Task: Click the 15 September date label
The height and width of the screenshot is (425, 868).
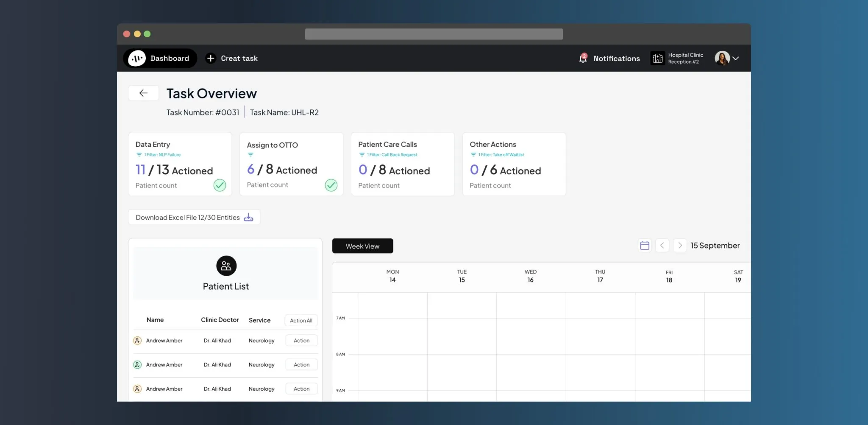Action: coord(715,245)
